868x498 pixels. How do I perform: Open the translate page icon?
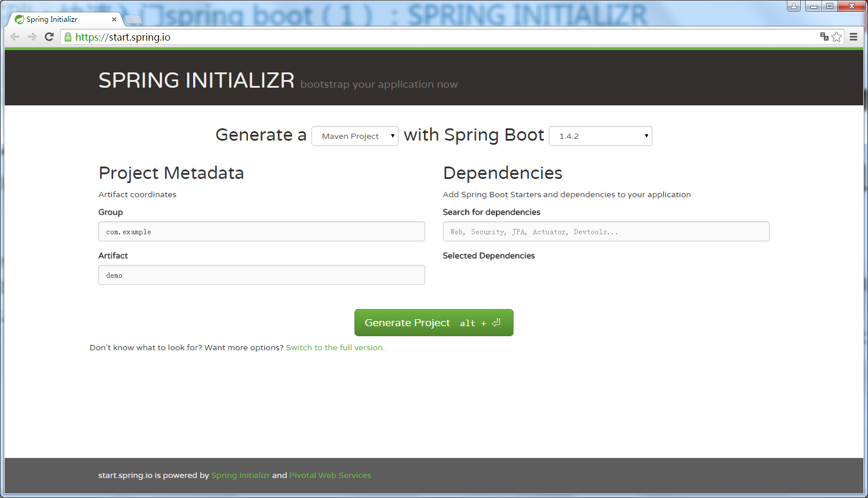click(x=824, y=36)
